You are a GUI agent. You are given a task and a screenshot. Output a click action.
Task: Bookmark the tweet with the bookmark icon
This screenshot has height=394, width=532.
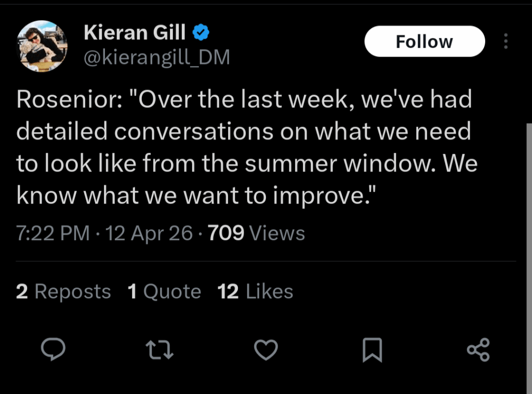(373, 350)
